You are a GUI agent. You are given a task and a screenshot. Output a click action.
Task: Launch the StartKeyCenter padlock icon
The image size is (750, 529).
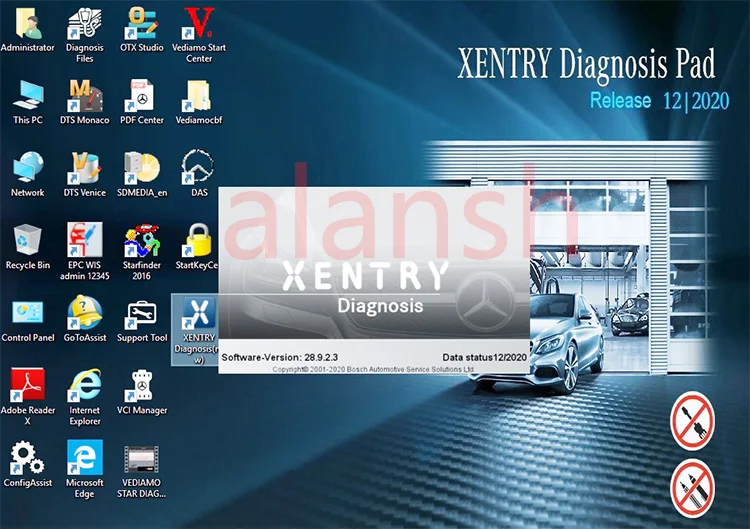pos(197,247)
